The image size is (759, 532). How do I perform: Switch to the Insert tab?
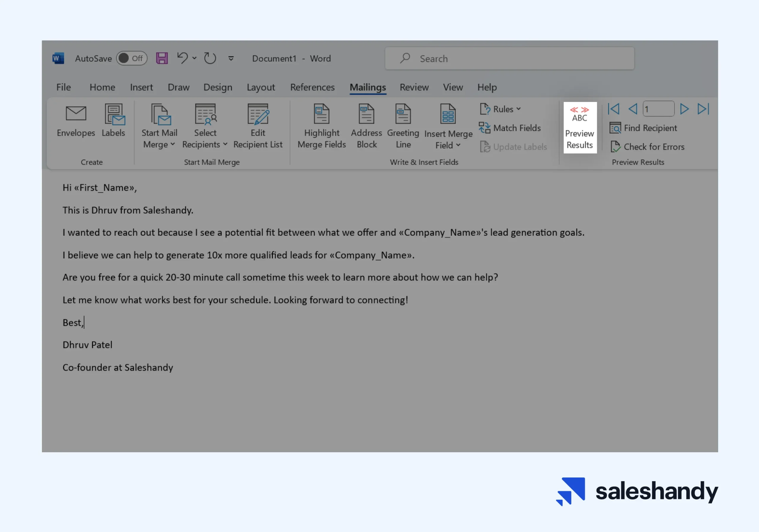(141, 87)
